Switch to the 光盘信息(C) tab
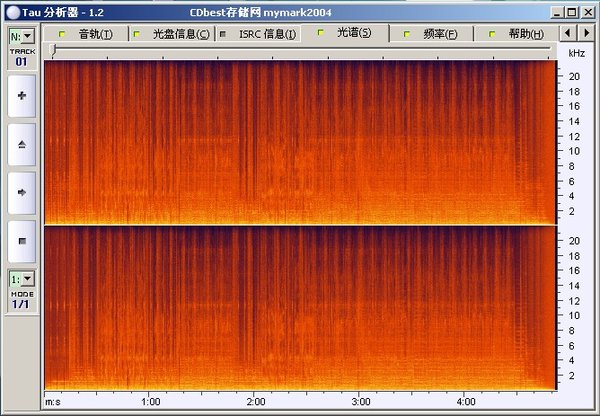This screenshot has height=416, width=600. coord(172,34)
